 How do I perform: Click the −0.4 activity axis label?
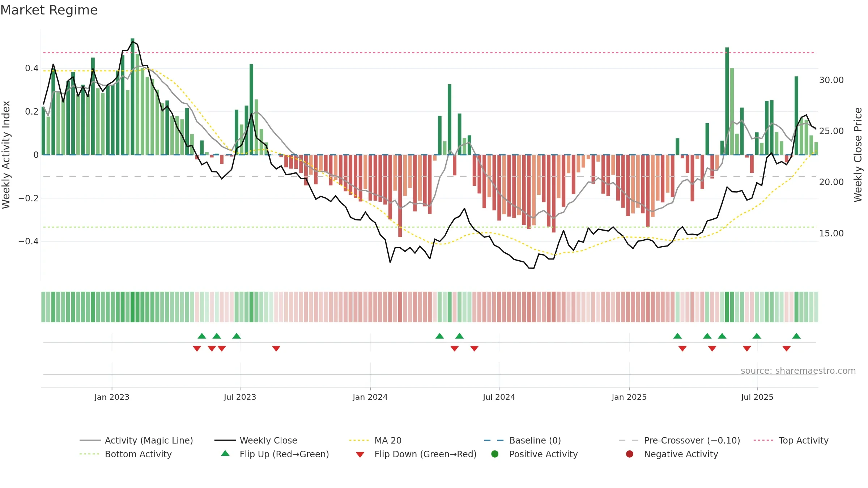point(28,241)
